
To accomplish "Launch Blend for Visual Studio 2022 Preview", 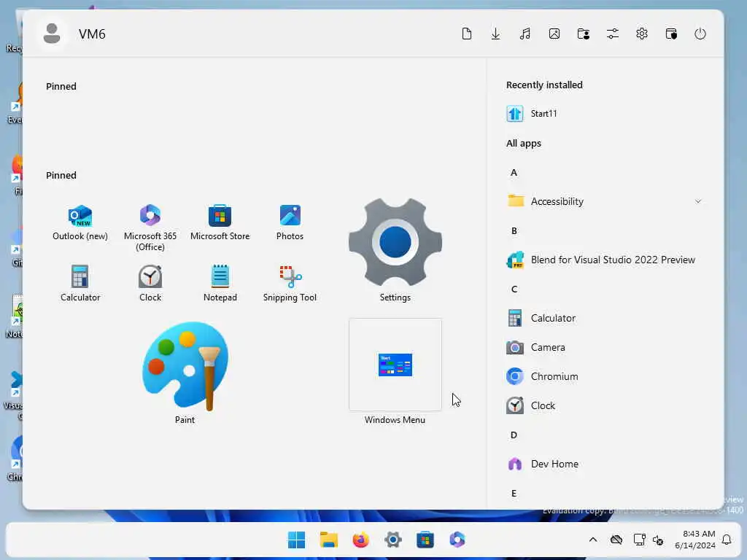I will coord(605,260).
